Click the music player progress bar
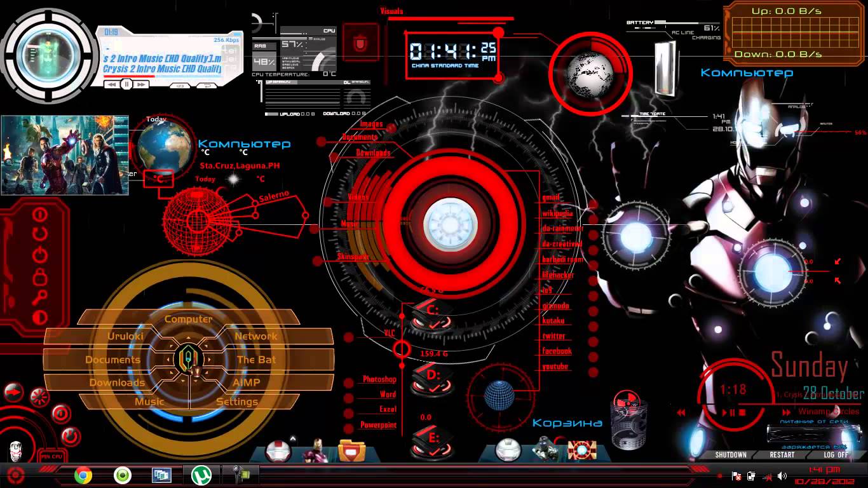 point(163,76)
